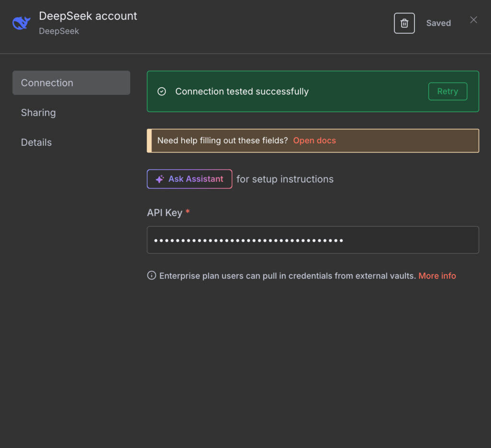Click the Connection tested successfully message
Image resolution: width=491 pixels, height=448 pixels.
[242, 92]
